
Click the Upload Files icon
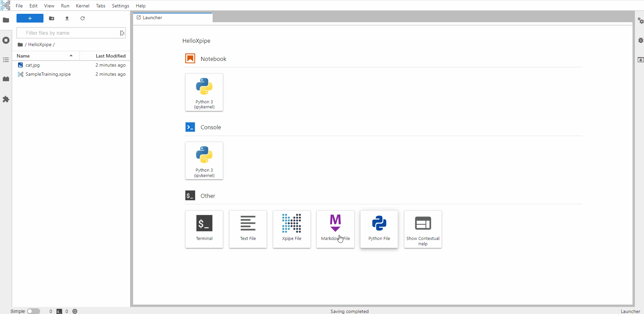click(67, 18)
